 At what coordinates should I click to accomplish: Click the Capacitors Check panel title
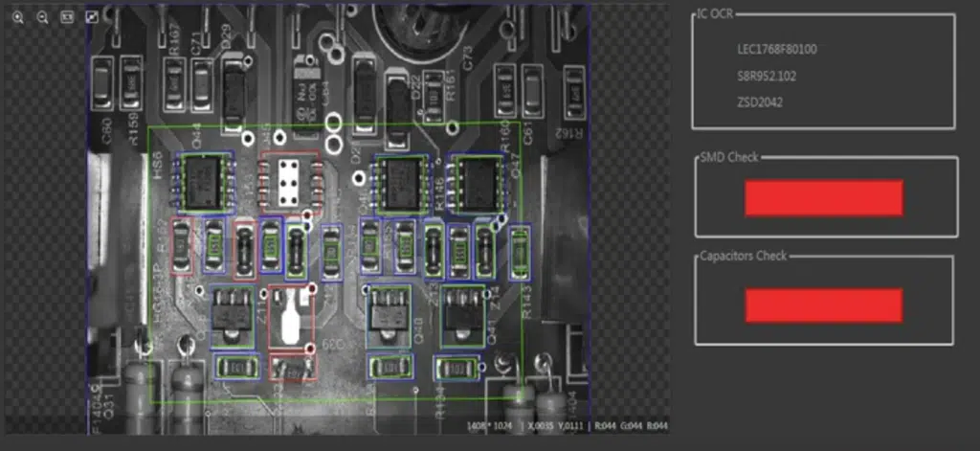point(743,256)
